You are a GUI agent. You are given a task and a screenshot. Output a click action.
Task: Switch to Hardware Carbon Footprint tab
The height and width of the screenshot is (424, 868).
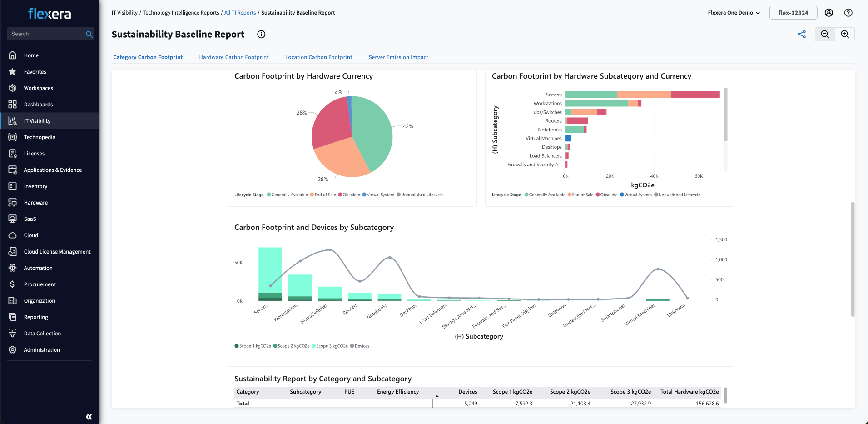[234, 57]
